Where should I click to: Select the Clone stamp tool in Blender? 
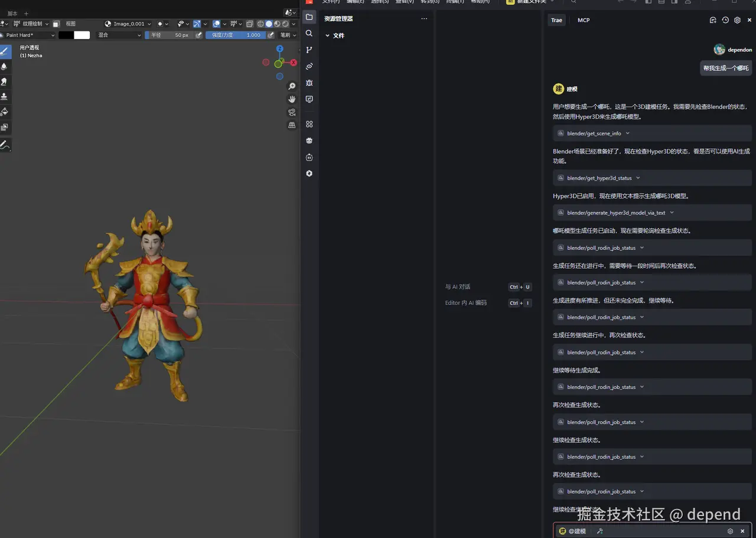(x=5, y=96)
